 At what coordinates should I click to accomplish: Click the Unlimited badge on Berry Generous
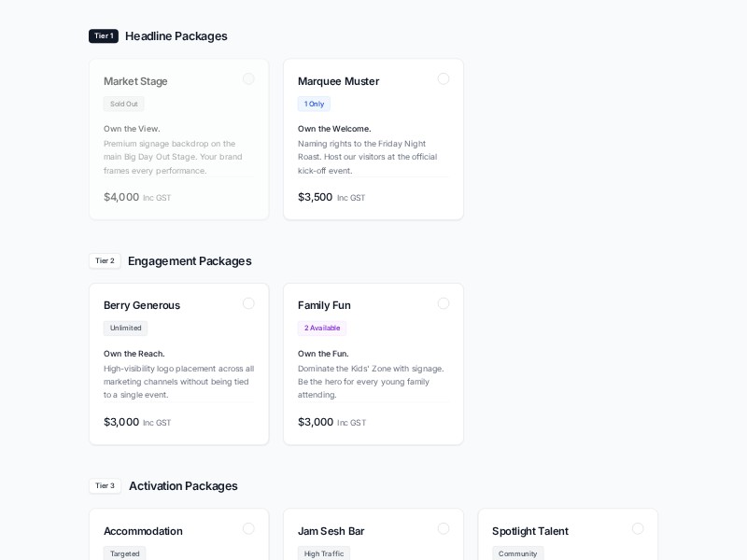click(x=125, y=328)
